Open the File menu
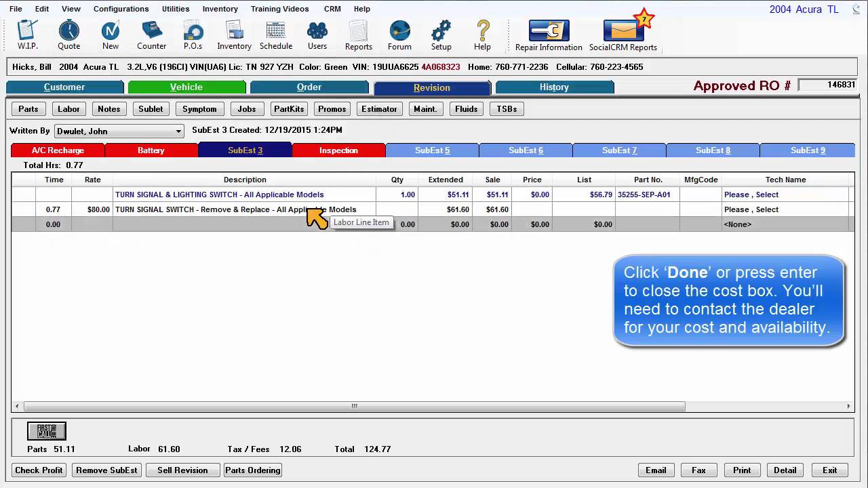Viewport: 868px width, 488px height. point(16,9)
